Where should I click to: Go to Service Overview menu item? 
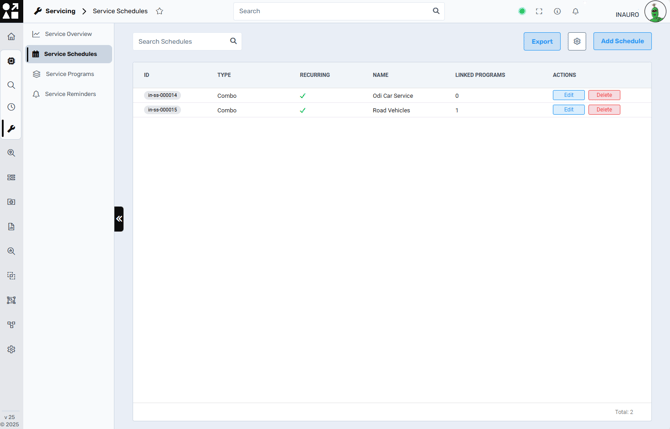coord(68,34)
